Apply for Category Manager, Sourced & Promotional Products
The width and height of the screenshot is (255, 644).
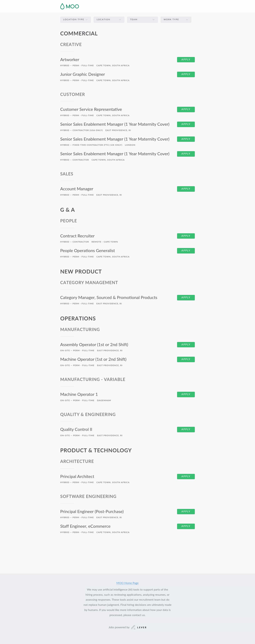click(186, 298)
